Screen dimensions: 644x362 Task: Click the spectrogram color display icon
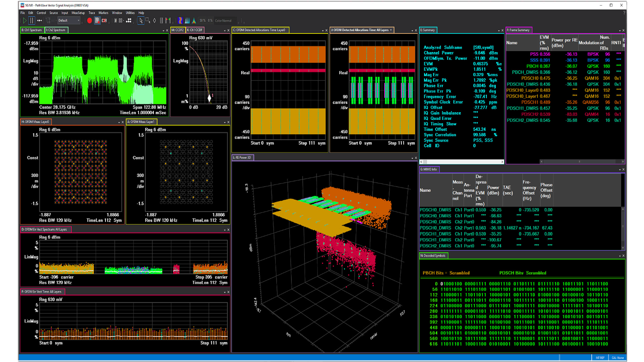coord(180,21)
